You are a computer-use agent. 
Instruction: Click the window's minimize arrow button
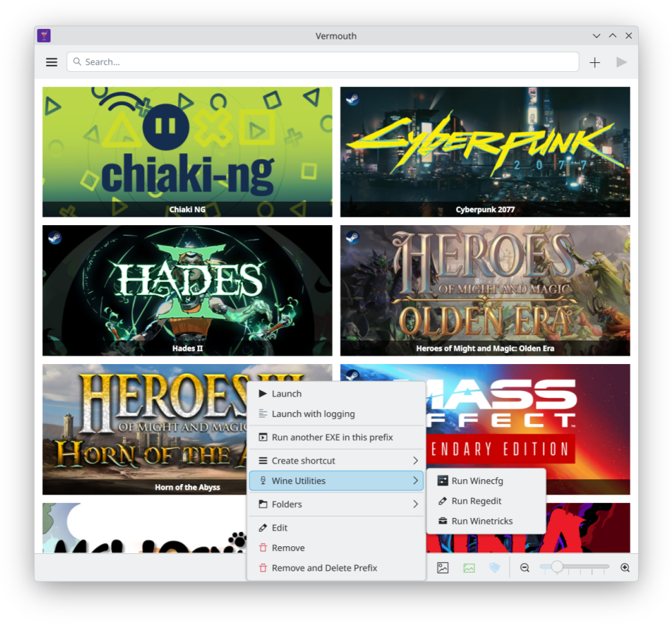596,35
